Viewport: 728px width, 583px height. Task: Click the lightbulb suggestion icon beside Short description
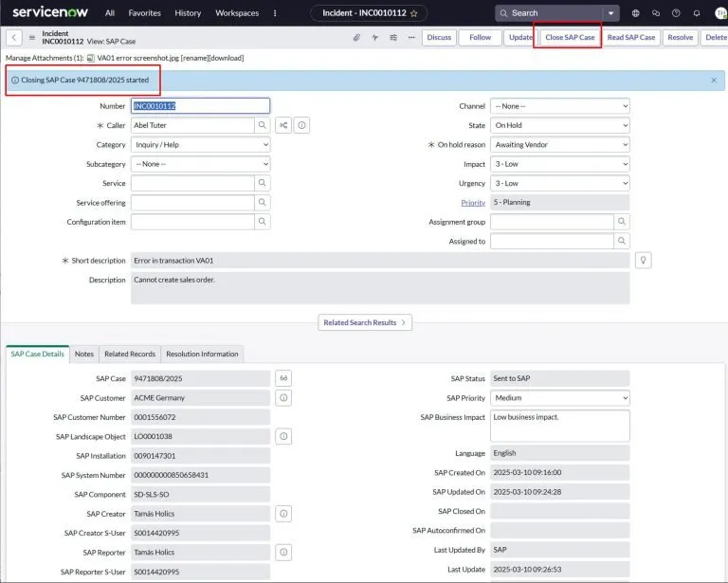point(643,261)
